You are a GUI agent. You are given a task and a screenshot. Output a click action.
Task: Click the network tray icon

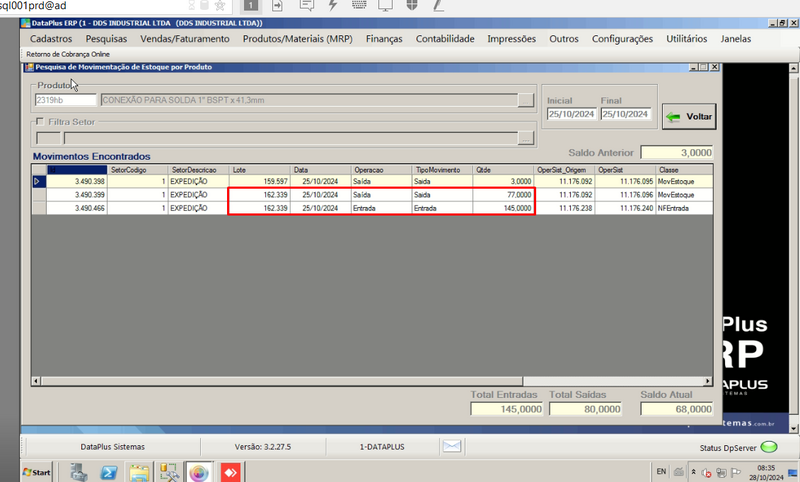click(721, 473)
